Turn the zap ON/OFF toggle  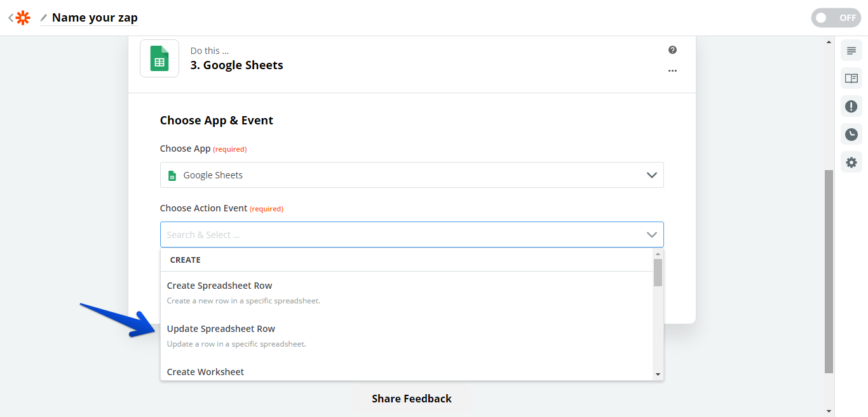pyautogui.click(x=835, y=18)
